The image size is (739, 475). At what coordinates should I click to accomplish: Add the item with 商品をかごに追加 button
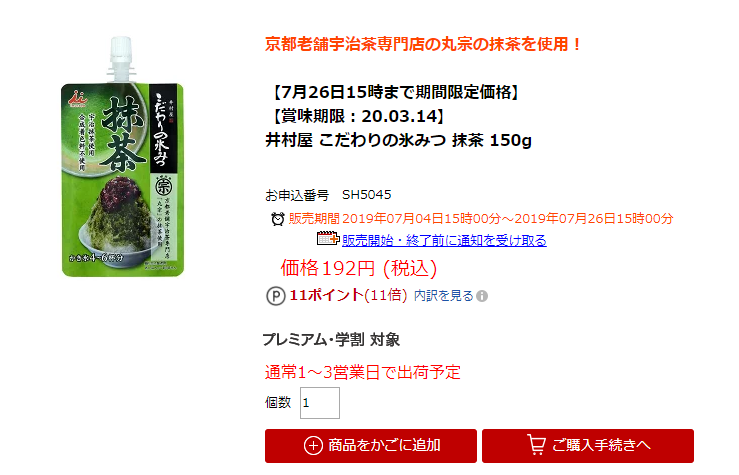click(370, 446)
